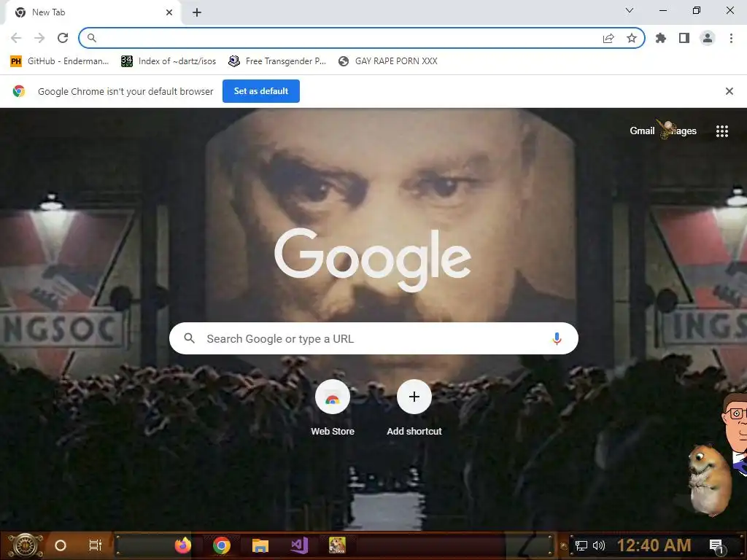Open the Google apps grid
The width and height of the screenshot is (747, 560).
coord(722,131)
